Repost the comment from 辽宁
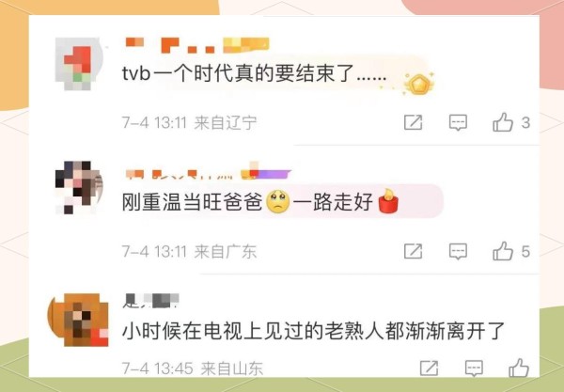564x392 pixels. (x=413, y=122)
